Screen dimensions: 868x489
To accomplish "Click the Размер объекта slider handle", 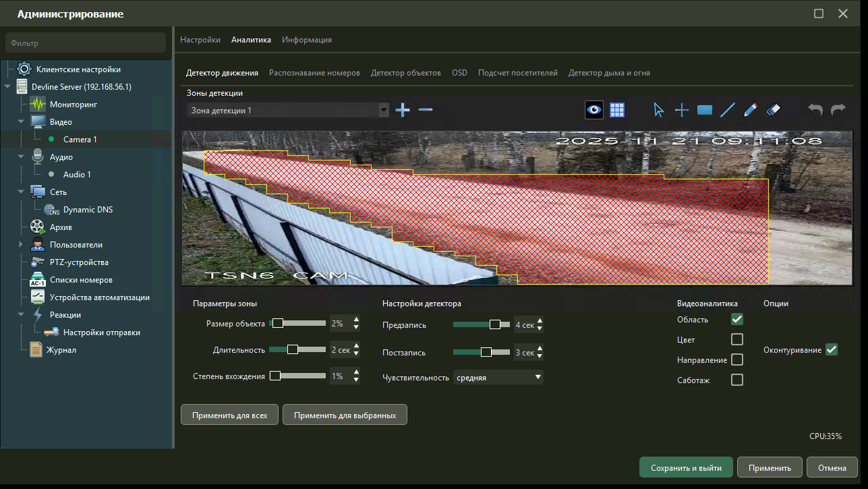I will pos(277,323).
